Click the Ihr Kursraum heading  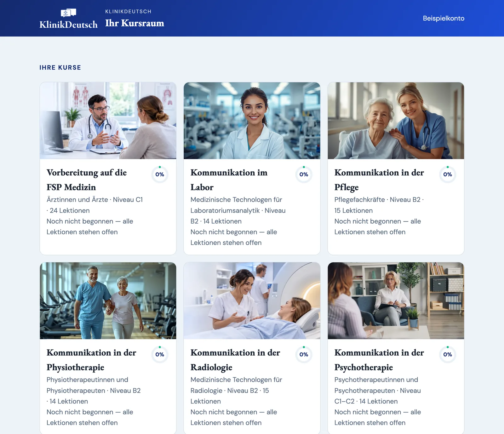pyautogui.click(x=135, y=23)
